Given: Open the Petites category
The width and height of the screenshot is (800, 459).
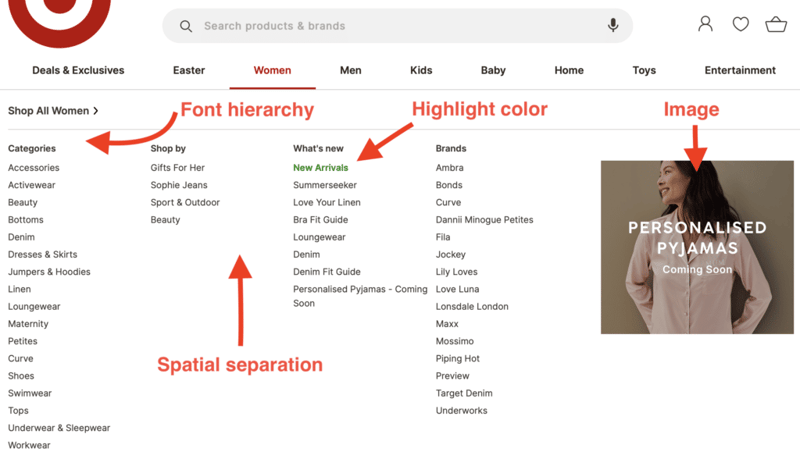Looking at the screenshot, I should [22, 341].
